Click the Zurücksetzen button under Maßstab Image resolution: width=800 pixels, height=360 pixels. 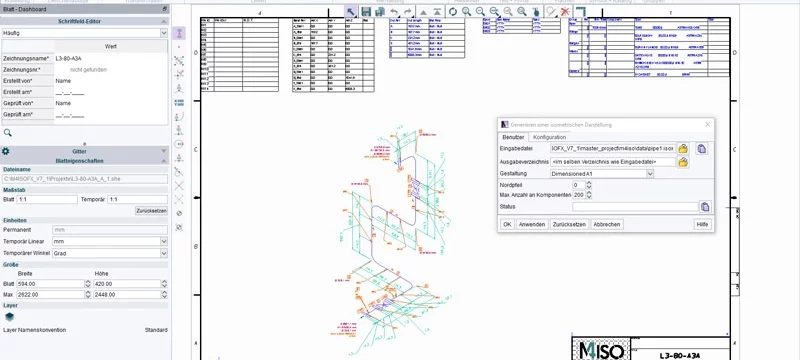pyautogui.click(x=152, y=211)
